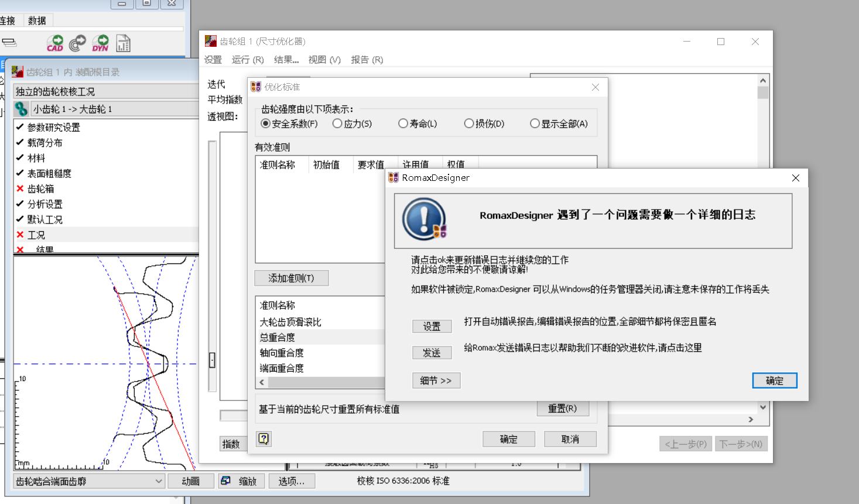859x504 pixels.
Task: Select 安全系数(F) radio option
Action: point(289,124)
